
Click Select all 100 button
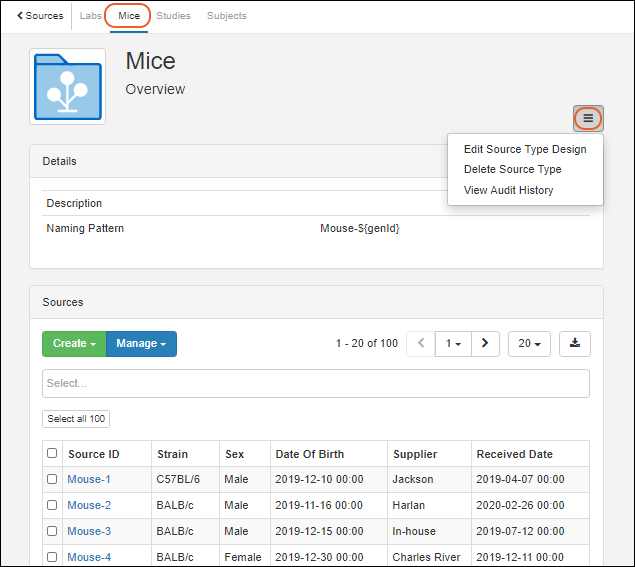[x=76, y=419]
